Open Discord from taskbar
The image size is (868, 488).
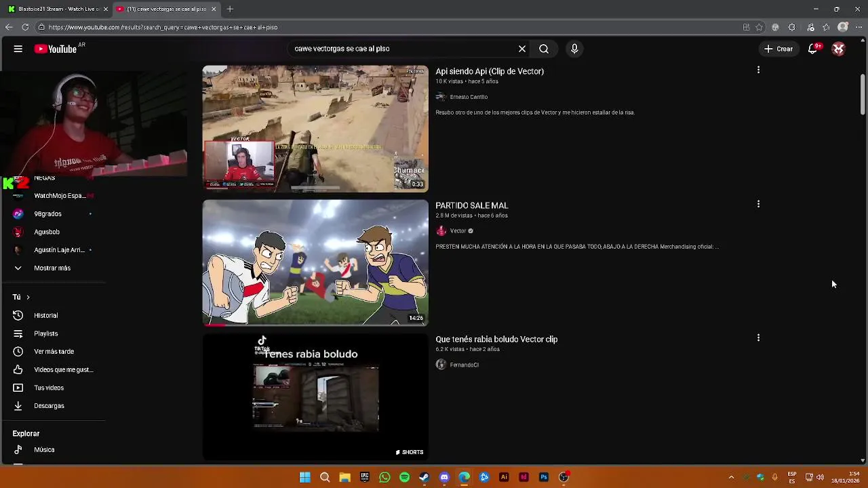(444, 477)
